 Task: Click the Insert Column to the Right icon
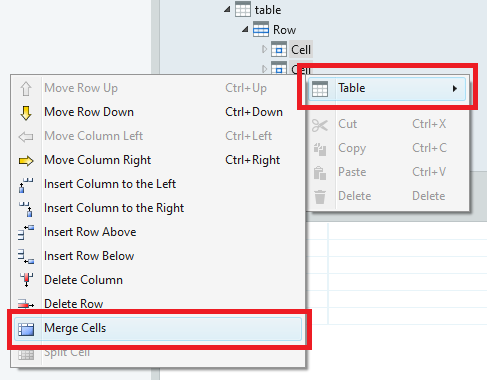point(26,209)
